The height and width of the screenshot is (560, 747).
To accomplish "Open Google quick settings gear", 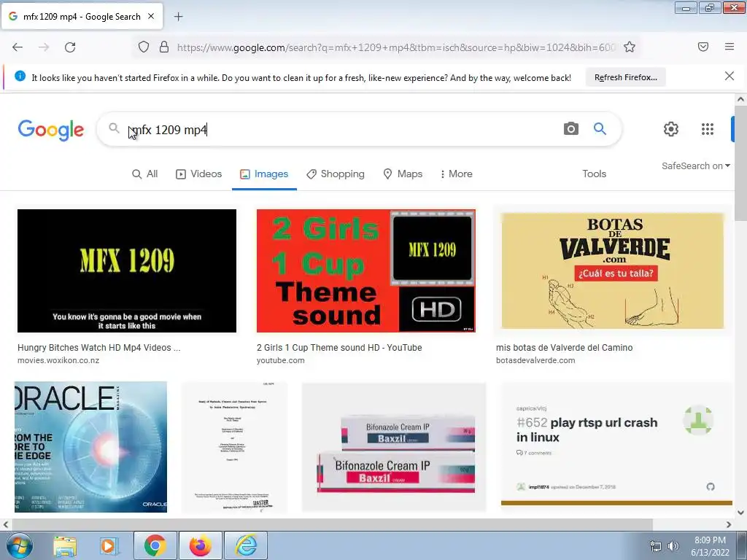I will coord(671,129).
